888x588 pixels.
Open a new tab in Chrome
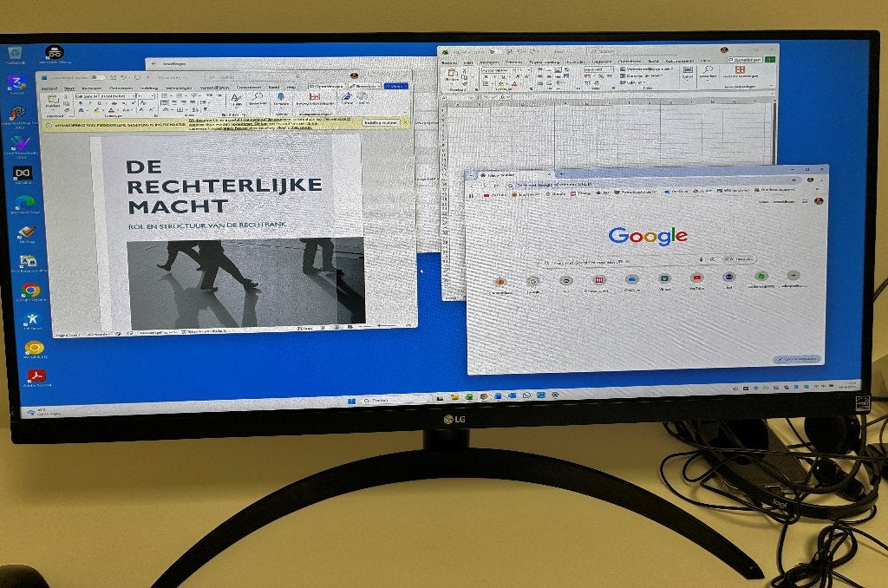click(561, 174)
